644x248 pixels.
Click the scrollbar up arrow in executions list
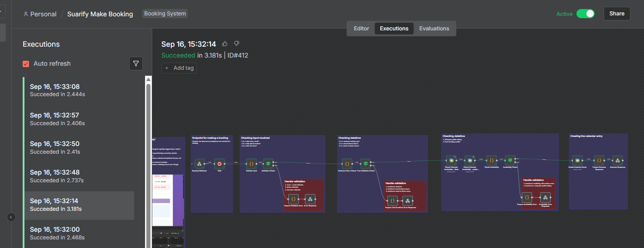pos(148,79)
